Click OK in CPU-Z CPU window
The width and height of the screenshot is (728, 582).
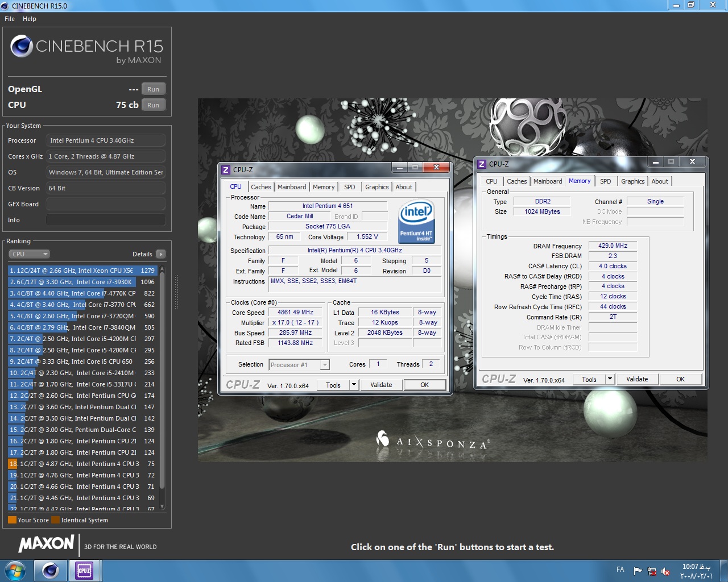tap(425, 385)
